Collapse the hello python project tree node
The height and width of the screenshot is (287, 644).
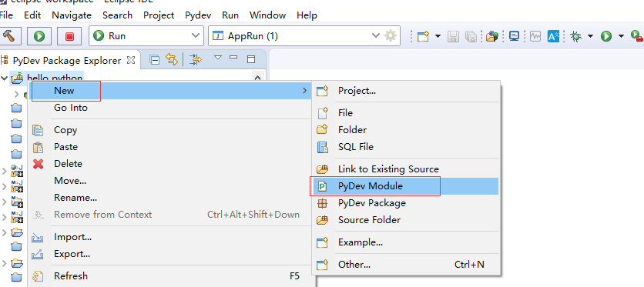click(x=5, y=78)
